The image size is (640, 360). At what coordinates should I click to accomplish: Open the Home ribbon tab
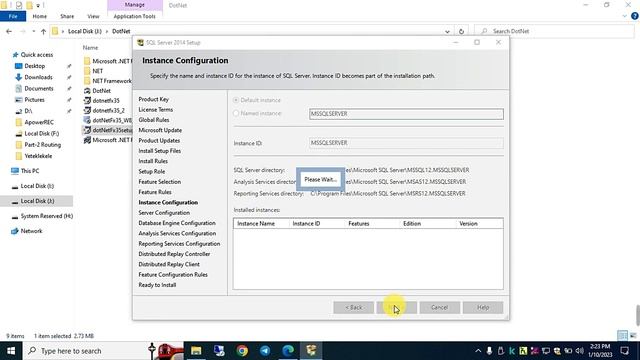(40, 16)
